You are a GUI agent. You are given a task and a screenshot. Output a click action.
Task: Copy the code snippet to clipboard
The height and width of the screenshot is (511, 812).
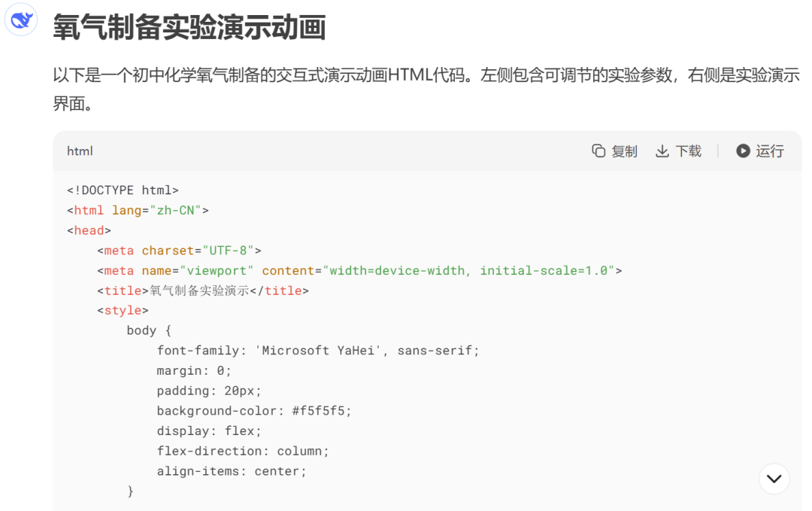614,151
